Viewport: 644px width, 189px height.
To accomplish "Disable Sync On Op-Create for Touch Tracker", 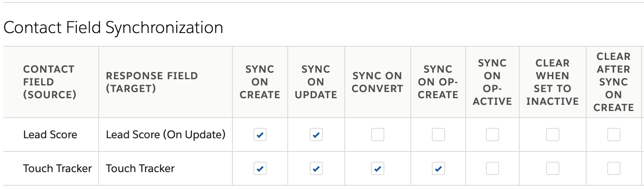I will pyautogui.click(x=438, y=168).
